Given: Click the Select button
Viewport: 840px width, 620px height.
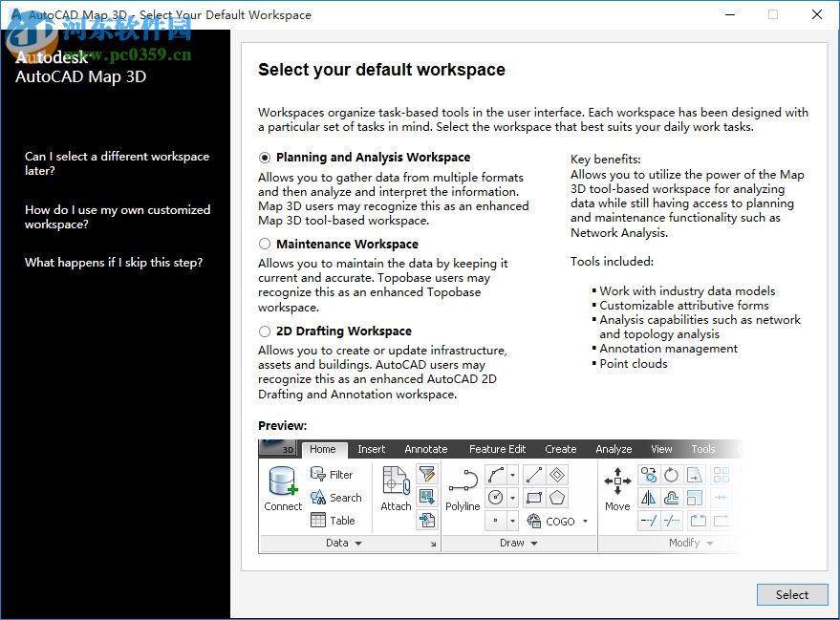Looking at the screenshot, I should click(792, 594).
